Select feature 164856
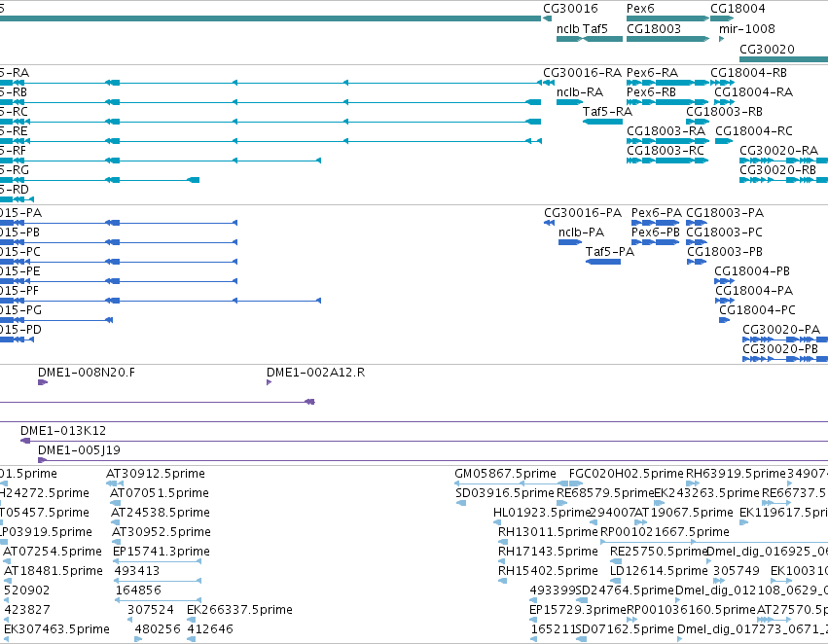Screen dimensions: 828x644 (x=138, y=590)
